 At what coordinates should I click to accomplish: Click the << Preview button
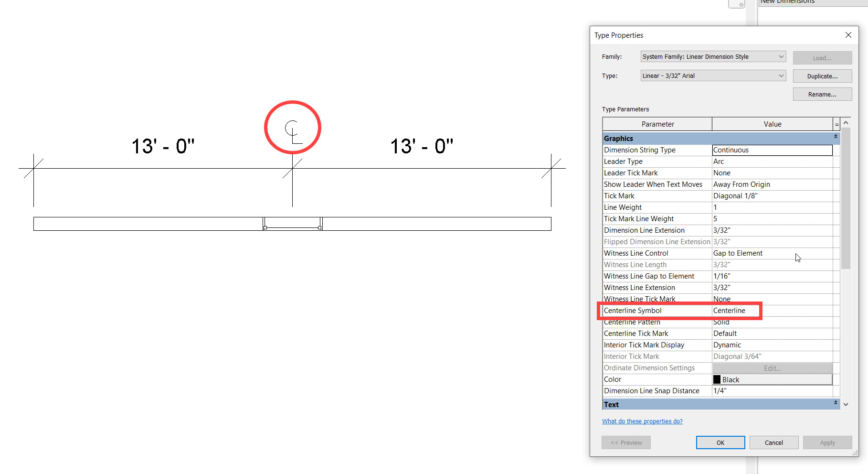coord(626,442)
